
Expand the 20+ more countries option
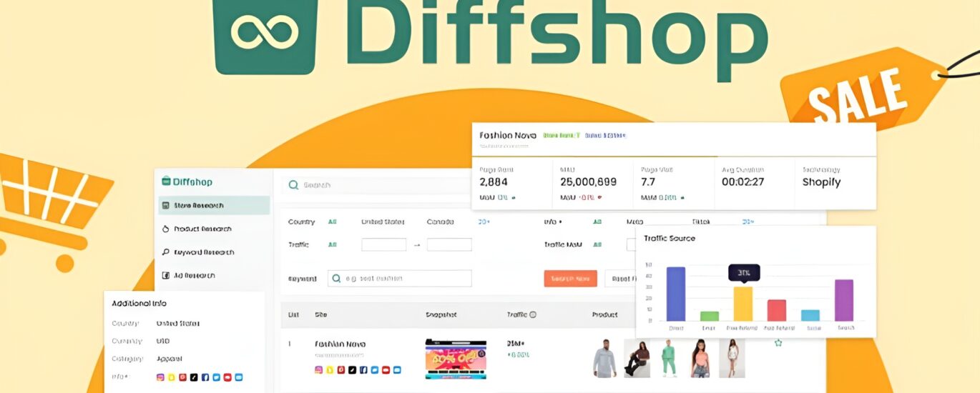pos(484,222)
